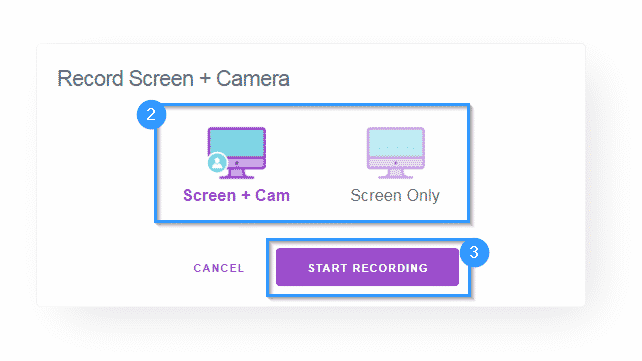Choose the Screen Only recording mode label
The image size is (642, 361).
tap(395, 196)
